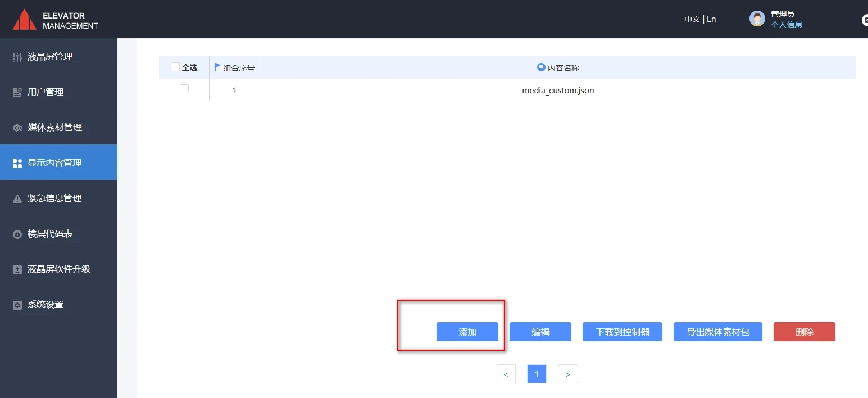
Task: Click the 管理员 avatar icon
Action: pos(757,19)
